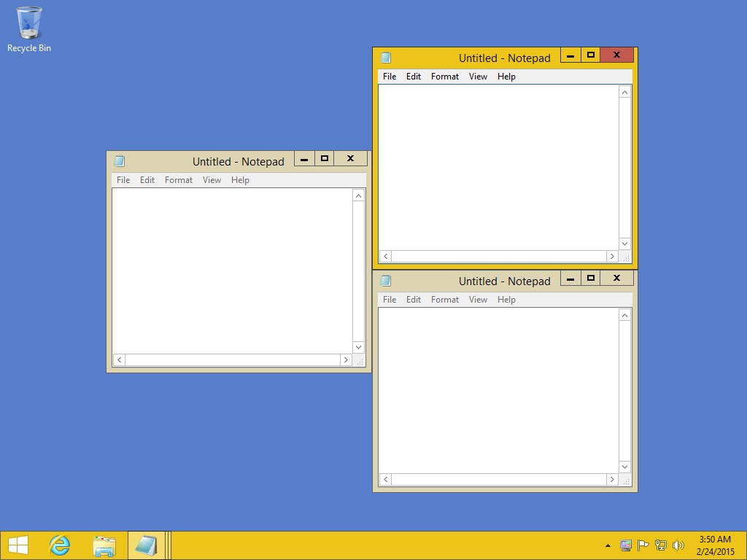The image size is (747, 560).
Task: Click the scroll right arrow in the top-right Notepad
Action: tap(612, 257)
